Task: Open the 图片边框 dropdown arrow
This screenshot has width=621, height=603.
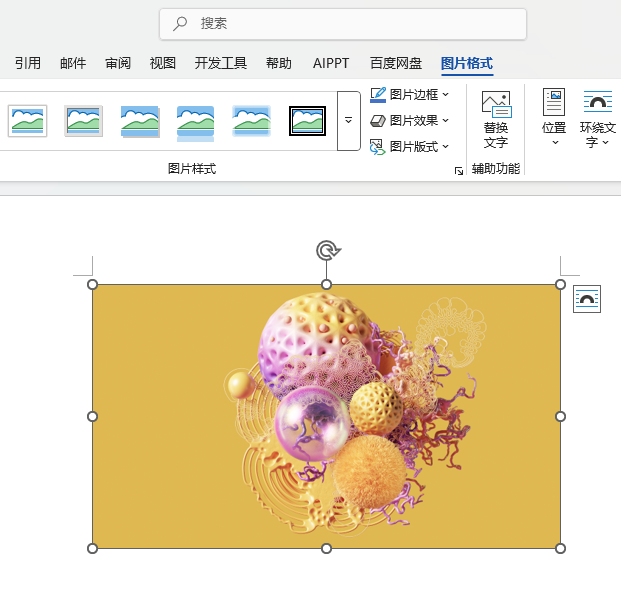Action: point(446,95)
